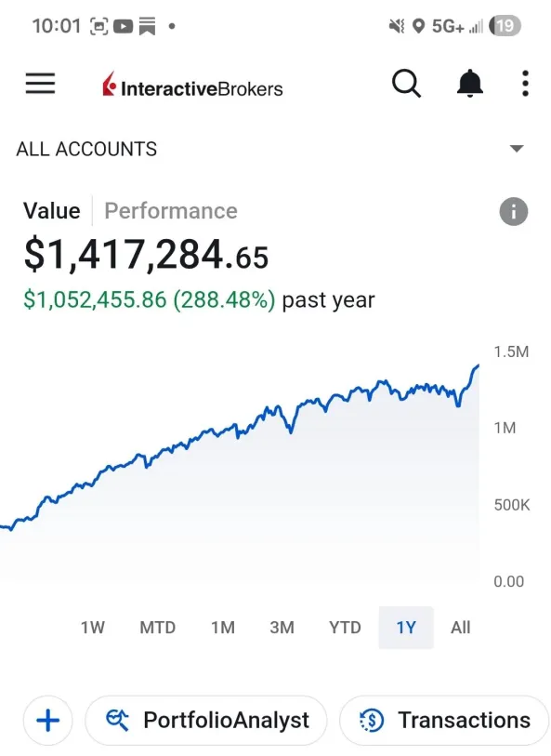Select the Value tab

(x=52, y=211)
